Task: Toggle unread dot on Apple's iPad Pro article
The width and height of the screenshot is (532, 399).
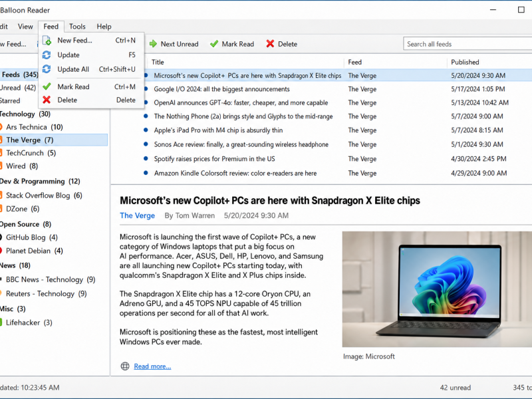Action: [x=146, y=130]
